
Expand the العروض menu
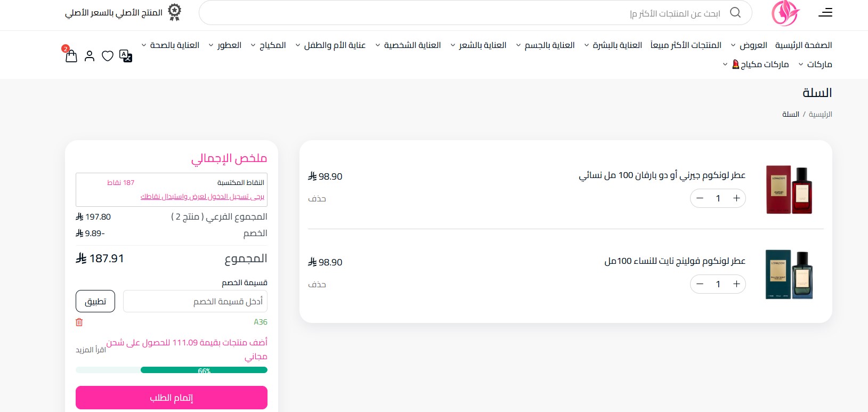[749, 45]
